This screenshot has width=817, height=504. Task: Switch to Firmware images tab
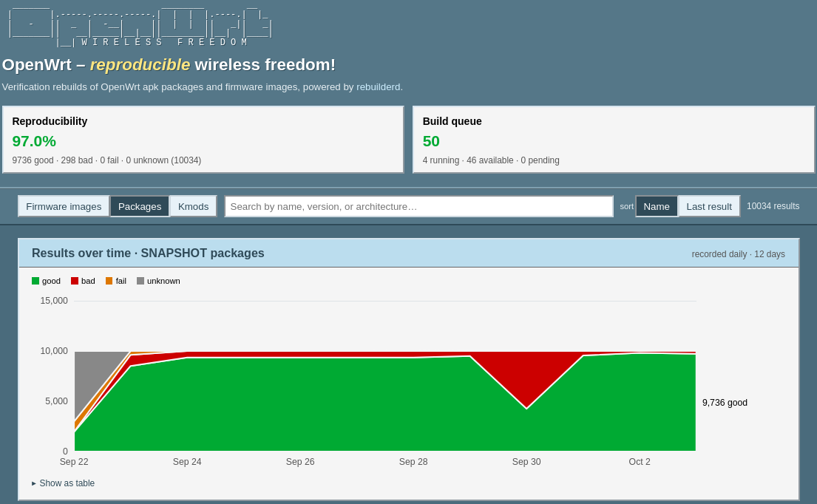(64, 207)
